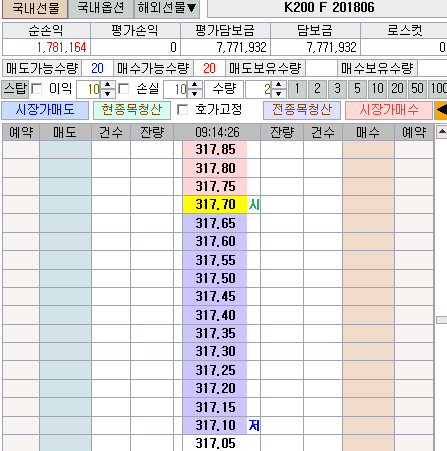Increase the 이익 tick value with up arrow

click(107, 85)
